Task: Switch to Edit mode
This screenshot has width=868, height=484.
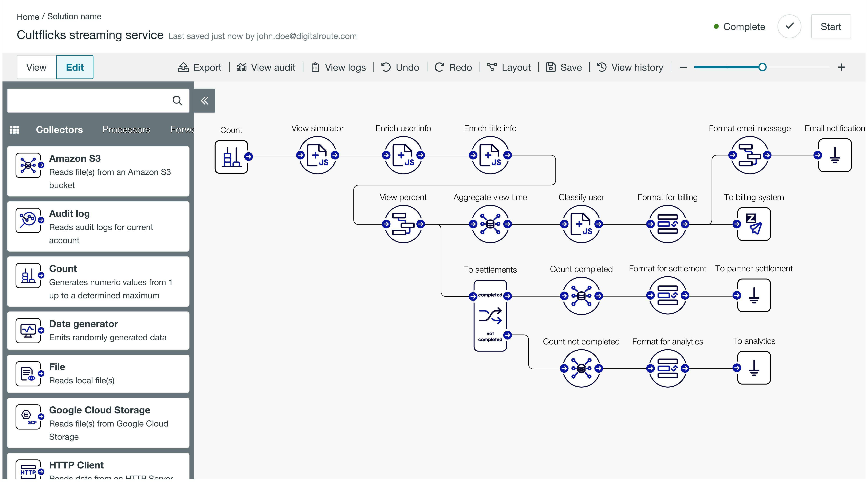Action: (x=75, y=67)
